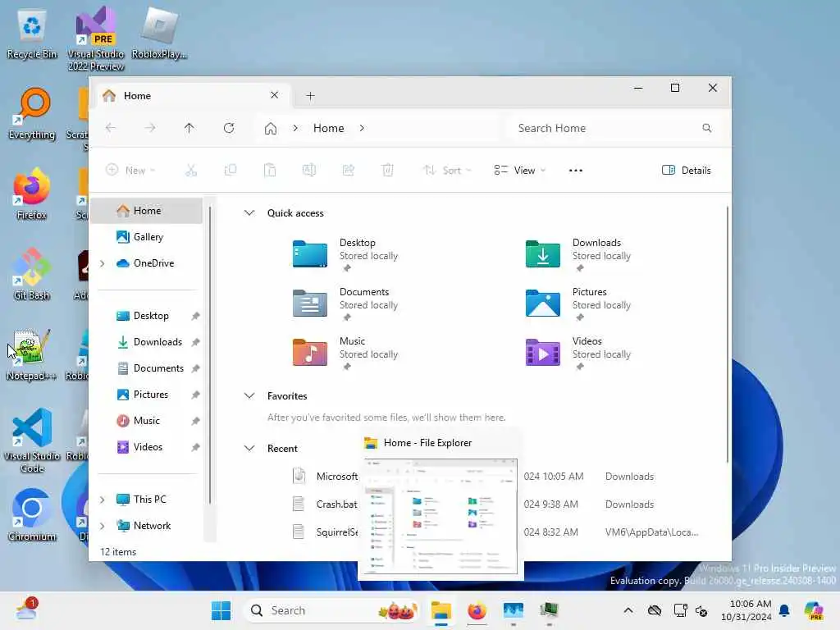
Task: Collapse the Favorites section
Action: tap(249, 396)
